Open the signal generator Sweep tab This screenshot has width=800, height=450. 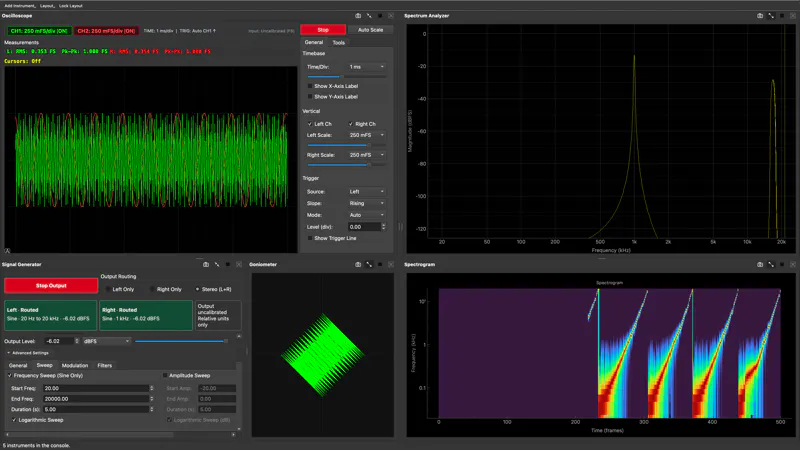click(x=44, y=365)
